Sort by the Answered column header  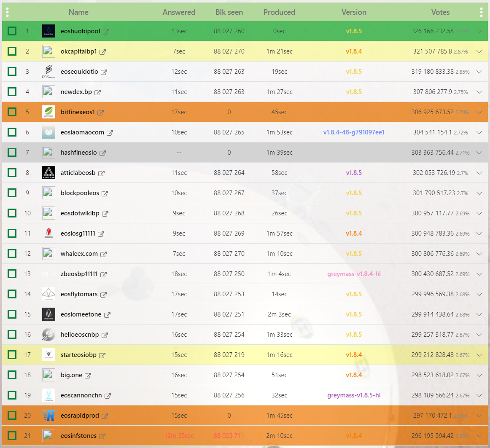tap(179, 12)
